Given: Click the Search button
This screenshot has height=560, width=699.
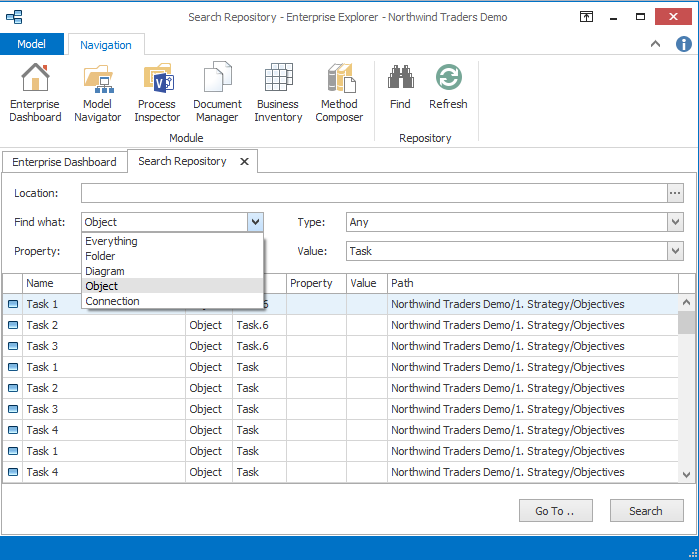Looking at the screenshot, I should (646, 511).
